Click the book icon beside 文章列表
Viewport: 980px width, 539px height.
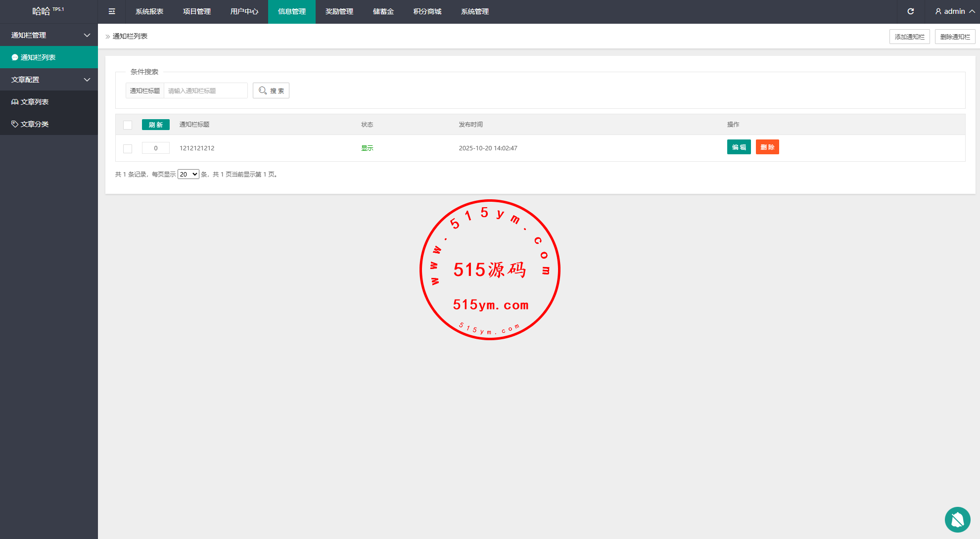click(15, 102)
